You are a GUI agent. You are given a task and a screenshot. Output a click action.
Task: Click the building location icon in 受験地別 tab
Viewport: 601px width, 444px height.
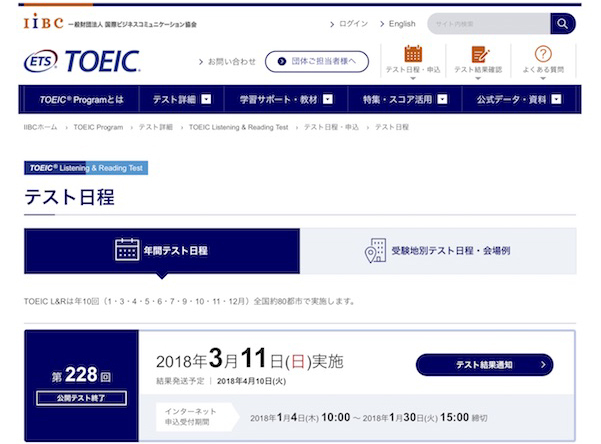tap(375, 250)
